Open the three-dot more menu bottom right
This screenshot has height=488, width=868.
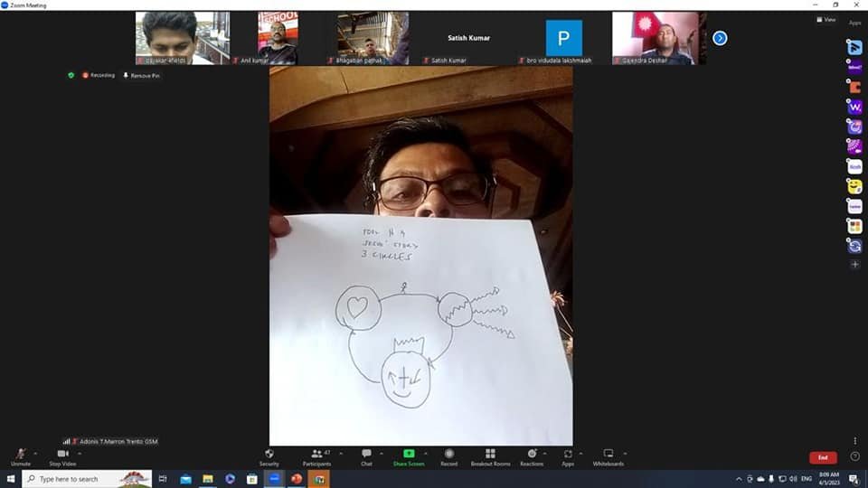click(854, 441)
